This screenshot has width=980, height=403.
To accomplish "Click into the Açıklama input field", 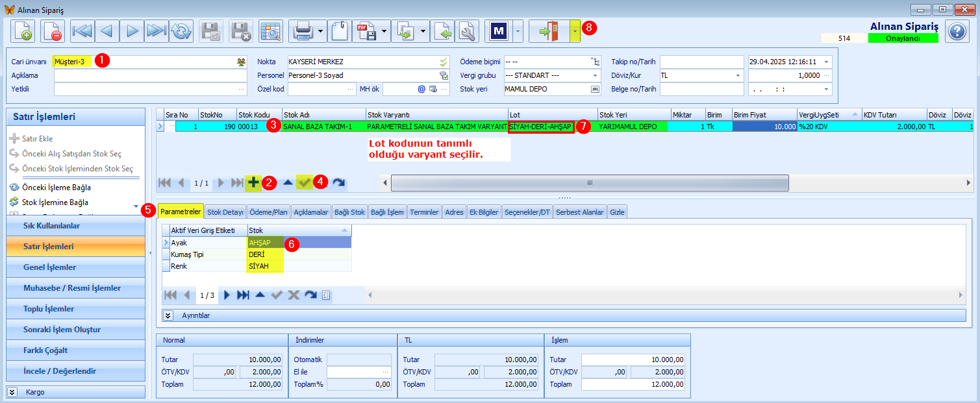I will (151, 75).
